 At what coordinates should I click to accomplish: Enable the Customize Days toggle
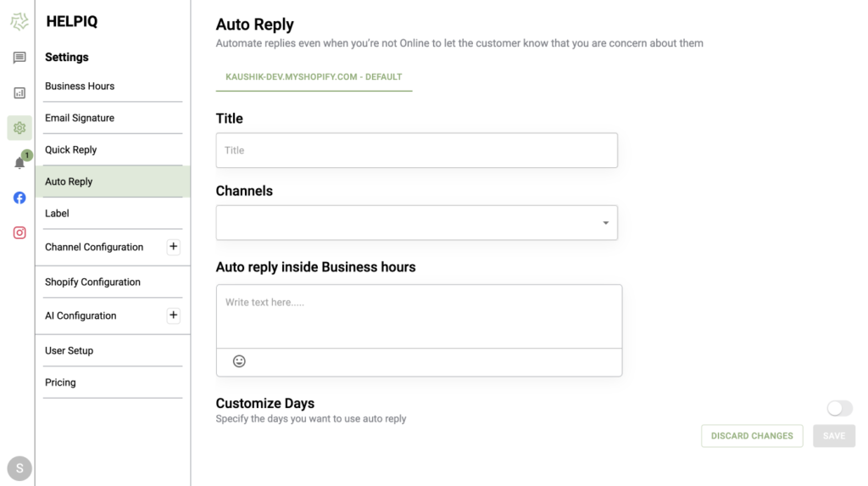840,409
